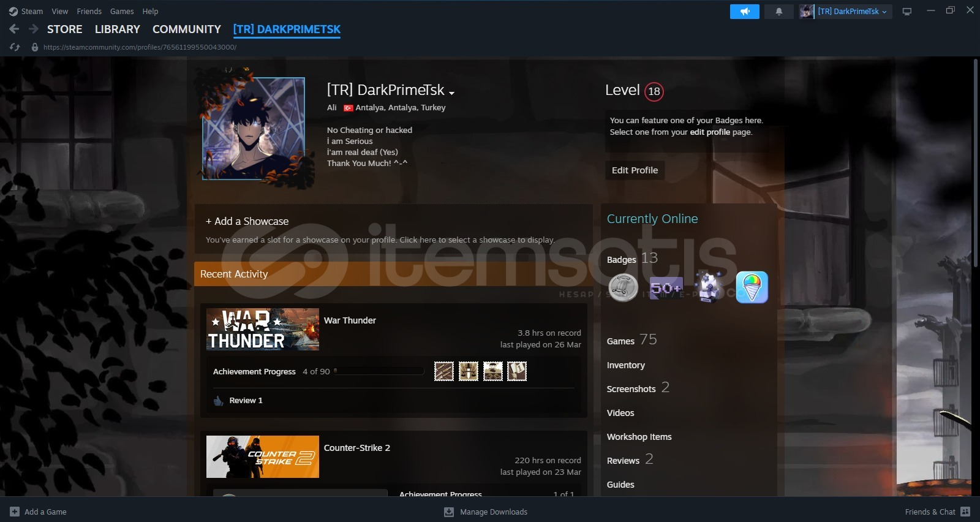
Task: Open Manage Downloads
Action: click(494, 512)
